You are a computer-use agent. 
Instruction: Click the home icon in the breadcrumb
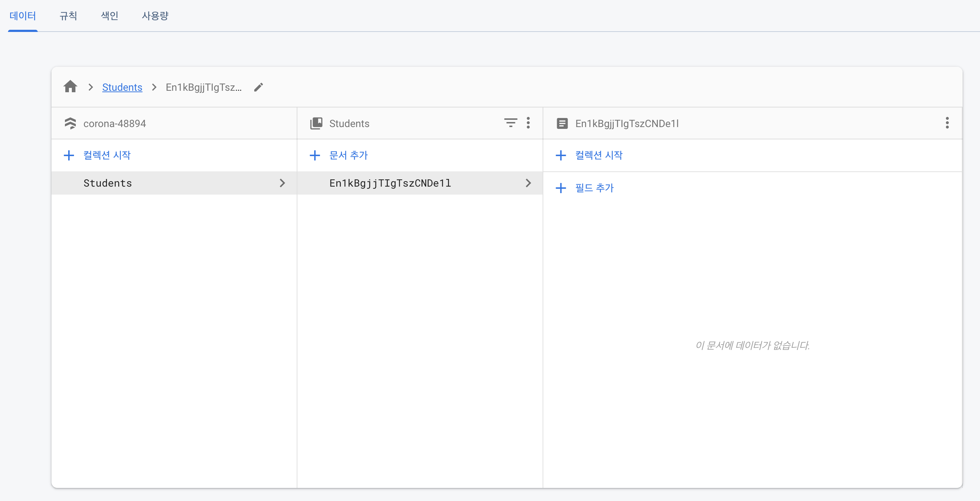pyautogui.click(x=70, y=87)
